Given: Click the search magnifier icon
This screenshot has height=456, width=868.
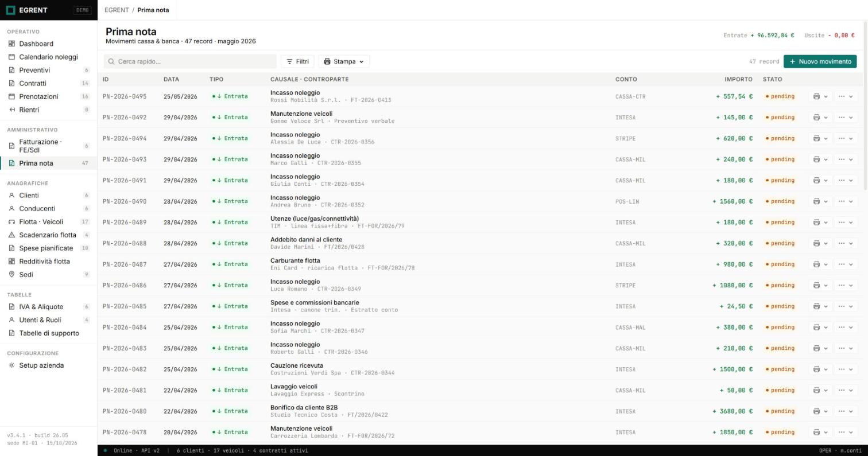Looking at the screenshot, I should [x=111, y=61].
